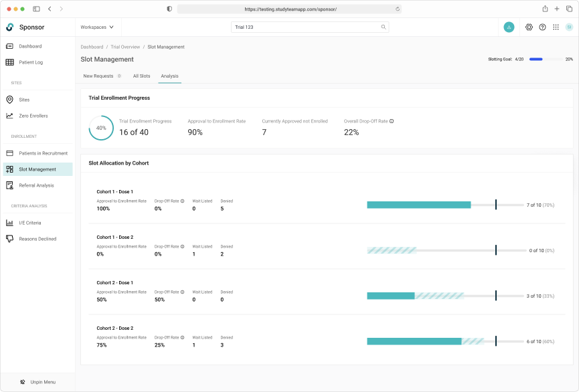Click the '90%' approval rate value
Viewport: 579px width, 392px height.
point(195,132)
